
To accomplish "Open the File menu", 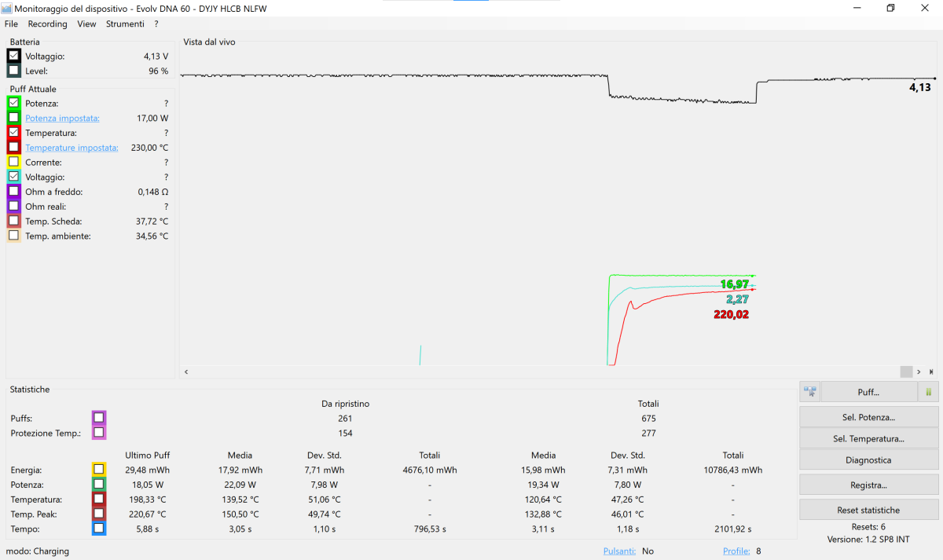I will pyautogui.click(x=11, y=24).
